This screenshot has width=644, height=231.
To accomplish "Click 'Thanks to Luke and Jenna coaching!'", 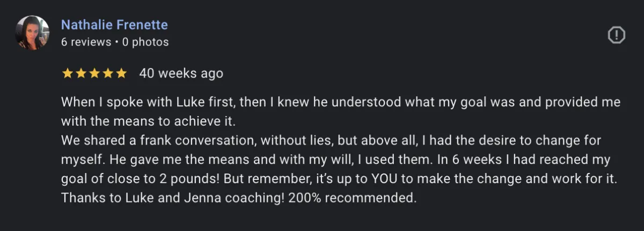I will [172, 198].
